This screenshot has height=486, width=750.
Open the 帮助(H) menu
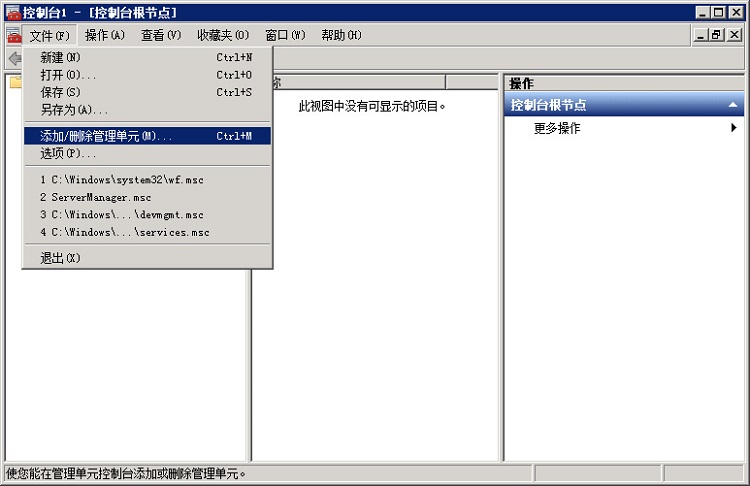tap(341, 35)
